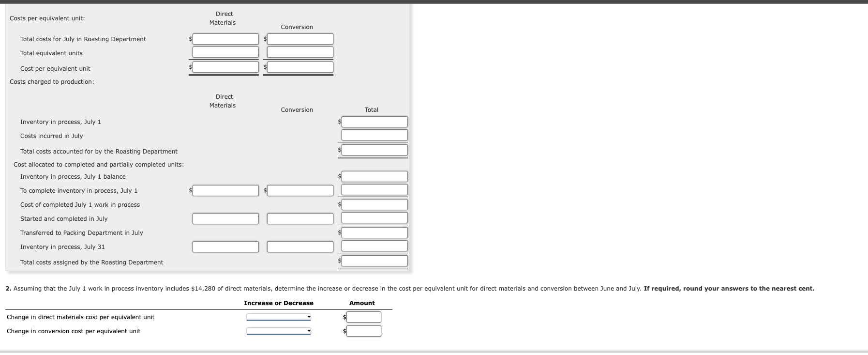Click Total equivalent units Direct Materials field
The height and width of the screenshot is (355, 868).
[x=225, y=52]
